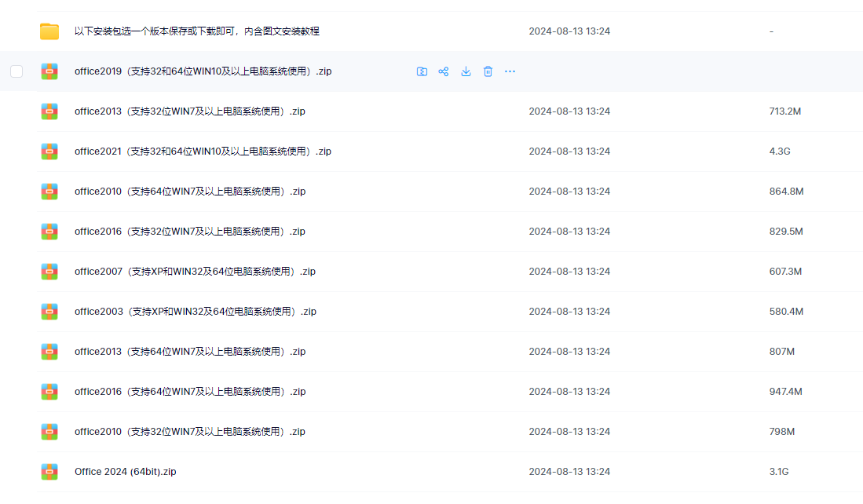Select file name office2016（支持32位WIN7及以上电脑系统使用）.zip
This screenshot has width=863, height=504.
point(190,232)
